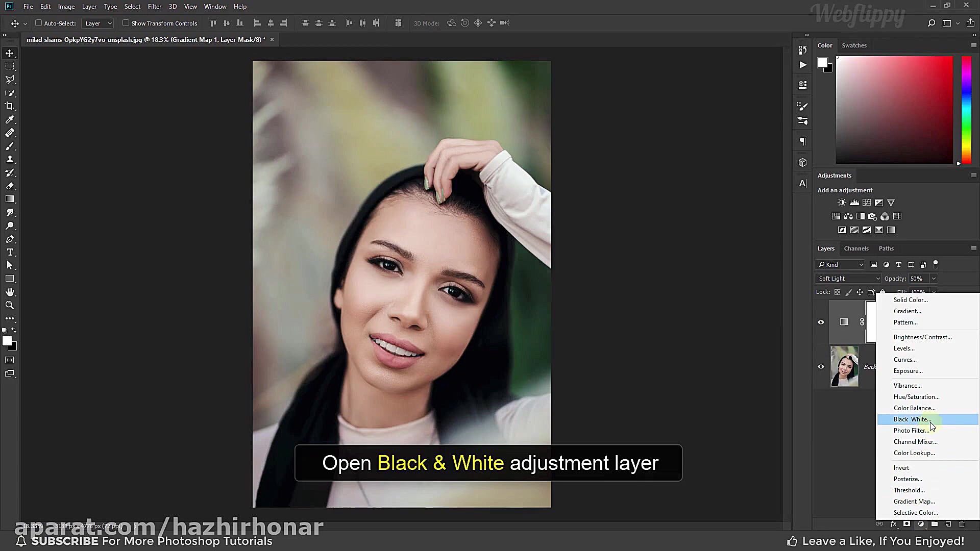The image size is (980, 551).
Task: Switch to the Swatches tab
Action: [854, 45]
